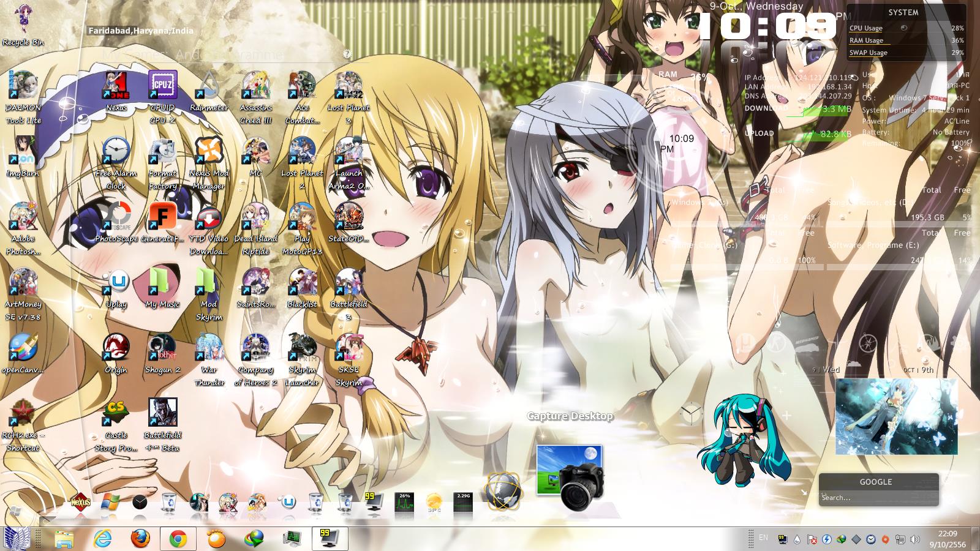The image size is (980, 551).
Task: Select the Dead Island Riptide icon
Action: point(255,229)
